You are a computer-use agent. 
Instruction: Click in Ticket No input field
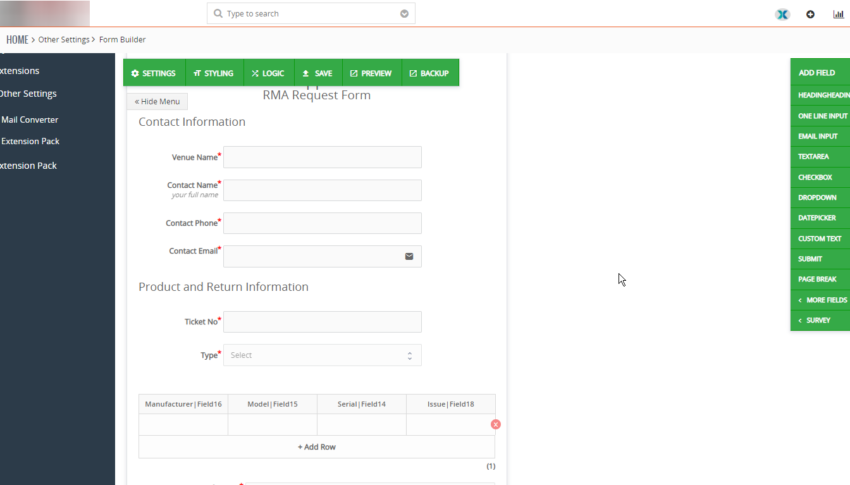pyautogui.click(x=323, y=322)
